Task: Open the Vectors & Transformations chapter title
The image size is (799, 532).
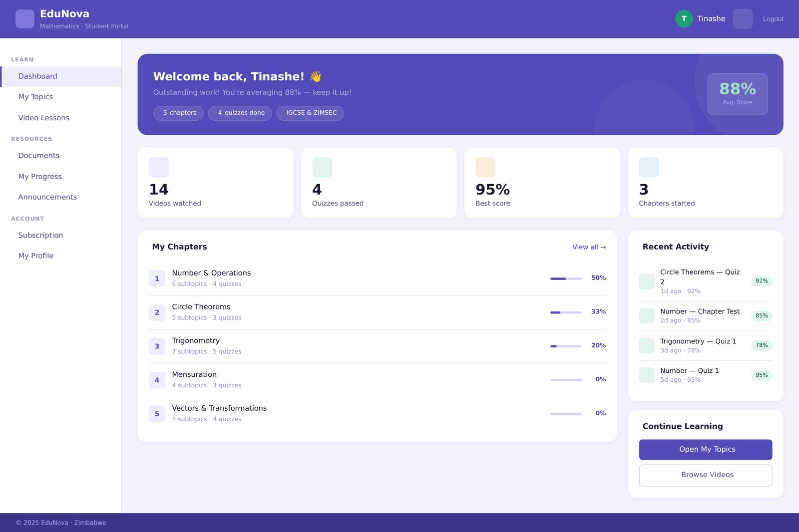Action: point(219,408)
